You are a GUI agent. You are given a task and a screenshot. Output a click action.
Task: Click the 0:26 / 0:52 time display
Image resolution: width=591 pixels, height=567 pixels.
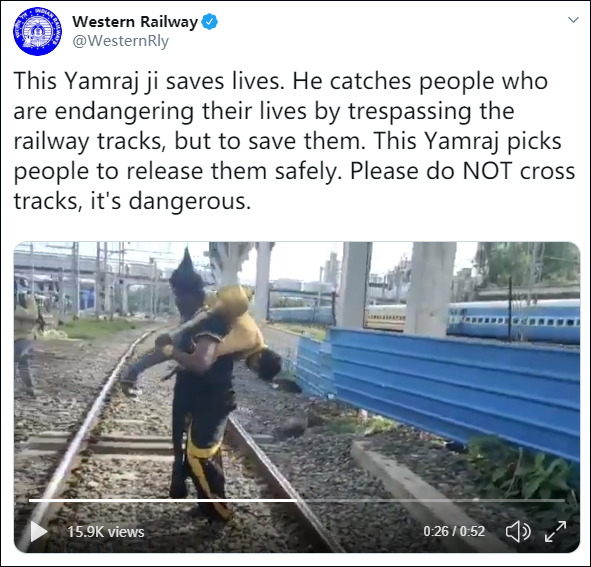pos(454,531)
